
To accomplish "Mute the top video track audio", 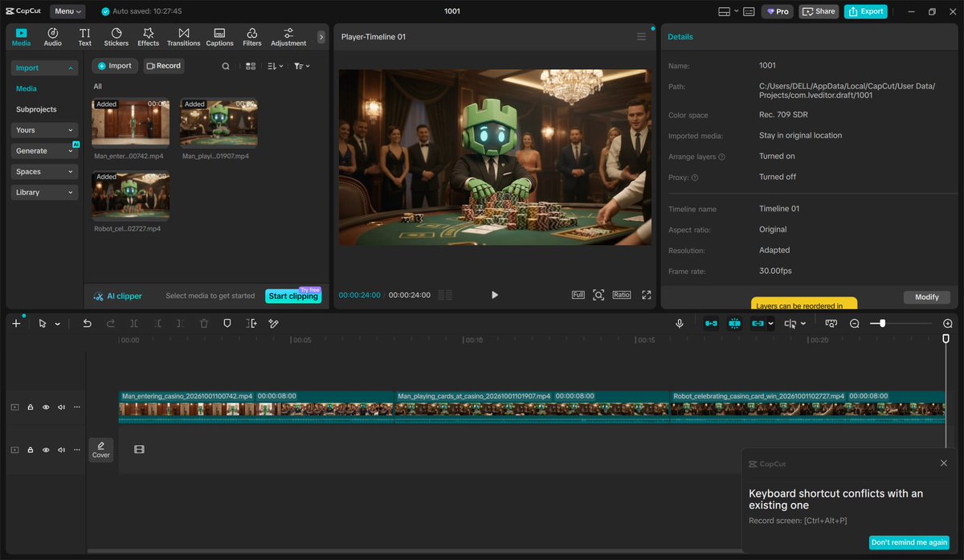I will pyautogui.click(x=61, y=407).
